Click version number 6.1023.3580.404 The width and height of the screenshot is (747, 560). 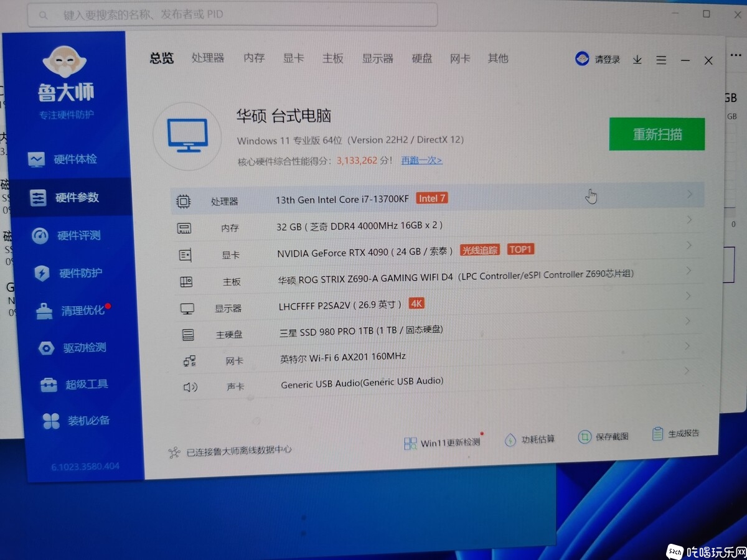(x=85, y=467)
